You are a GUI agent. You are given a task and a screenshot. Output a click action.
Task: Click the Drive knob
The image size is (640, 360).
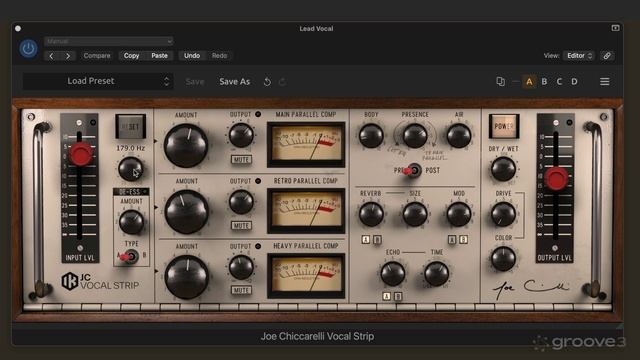click(503, 214)
